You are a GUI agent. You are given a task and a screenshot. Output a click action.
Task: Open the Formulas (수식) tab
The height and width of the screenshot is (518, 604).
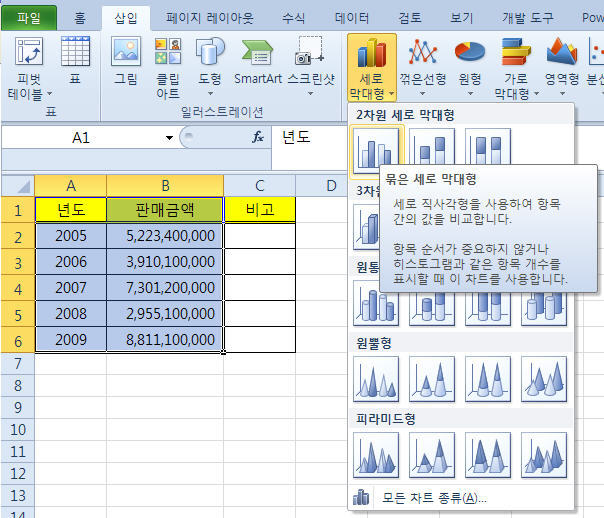294,17
